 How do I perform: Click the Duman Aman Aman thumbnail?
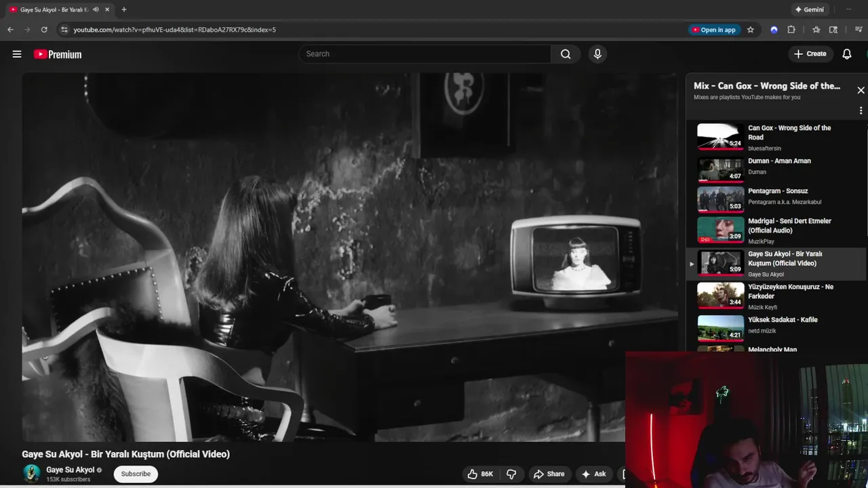click(720, 169)
